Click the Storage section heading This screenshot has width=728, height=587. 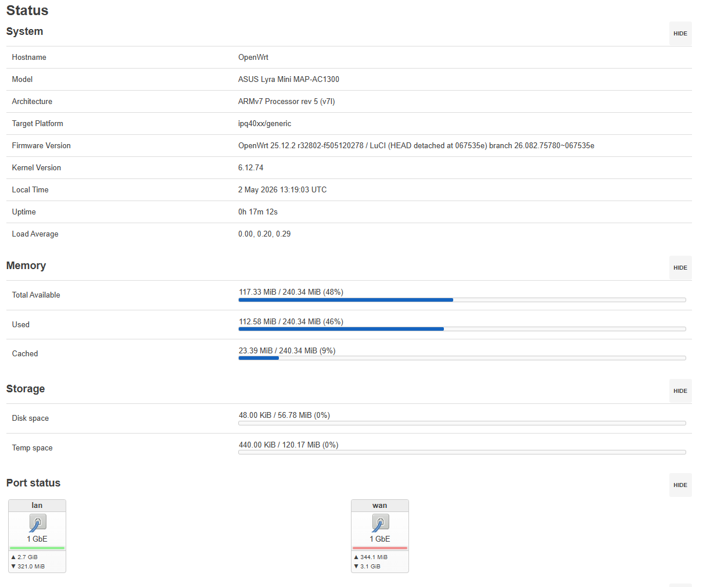coord(26,389)
